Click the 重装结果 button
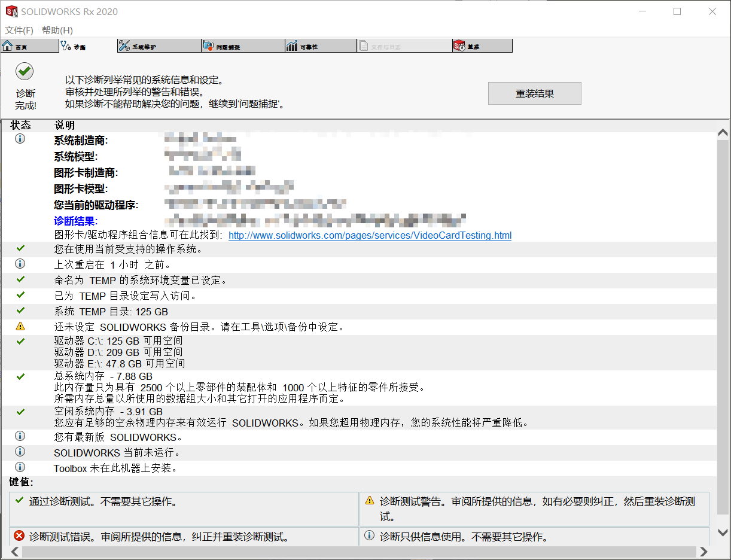 (x=534, y=93)
